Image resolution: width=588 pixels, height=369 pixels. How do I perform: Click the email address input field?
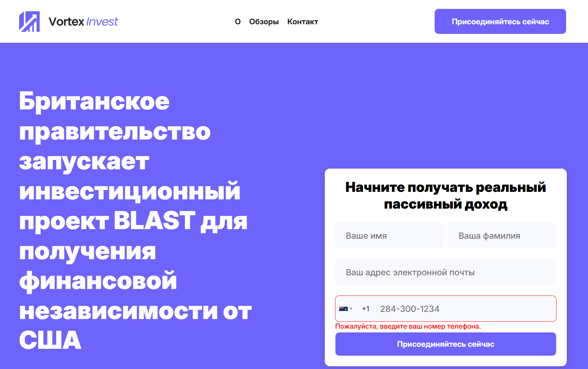coord(445,272)
